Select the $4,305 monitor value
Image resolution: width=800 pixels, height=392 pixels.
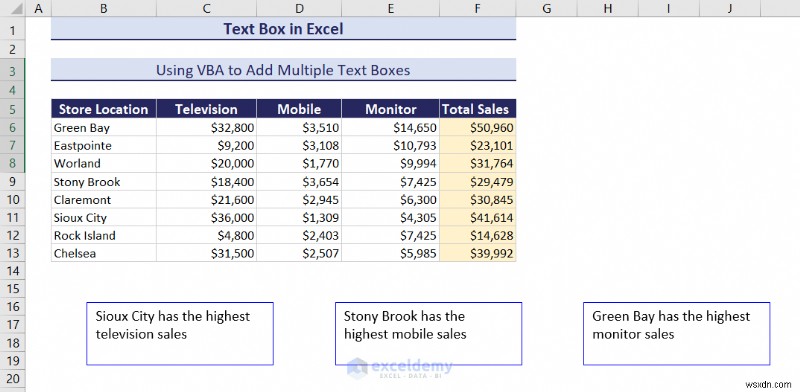(x=390, y=217)
